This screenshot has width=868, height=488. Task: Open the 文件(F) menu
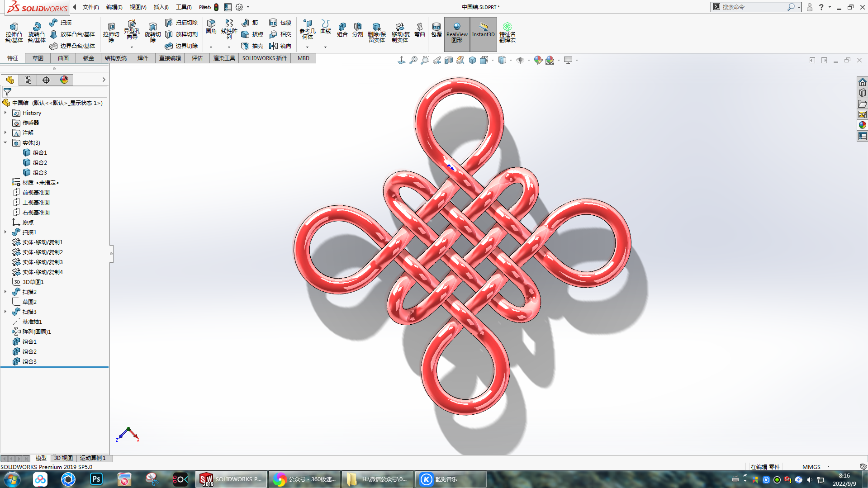pos(90,7)
